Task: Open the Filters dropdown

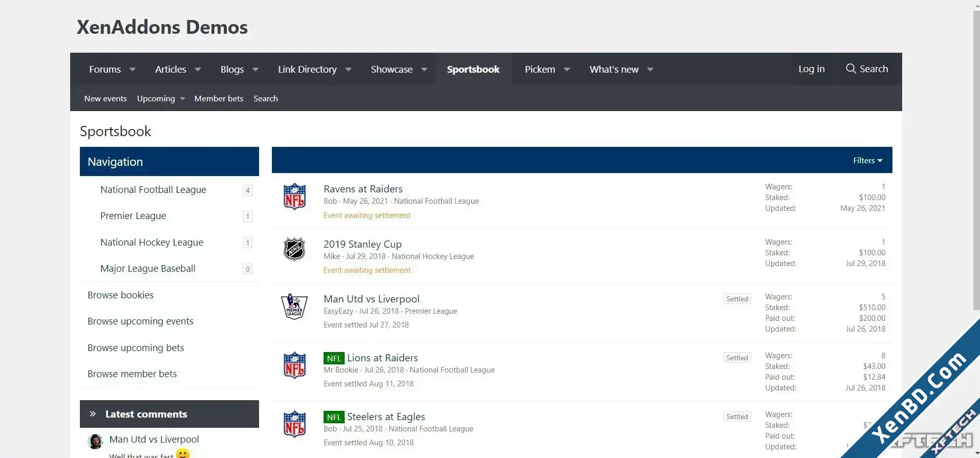Action: [867, 161]
